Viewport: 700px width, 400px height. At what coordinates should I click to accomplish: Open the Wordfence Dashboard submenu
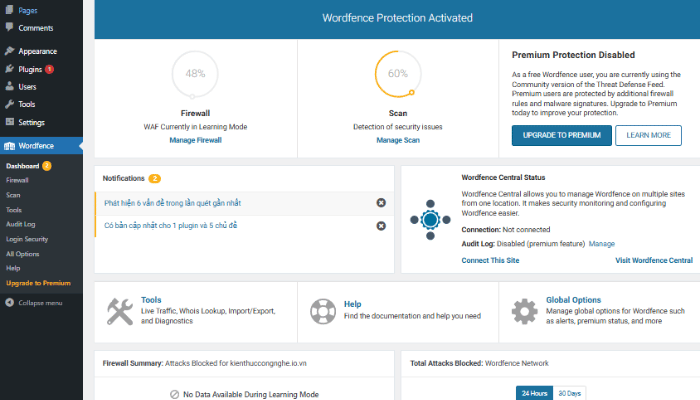[x=22, y=166]
